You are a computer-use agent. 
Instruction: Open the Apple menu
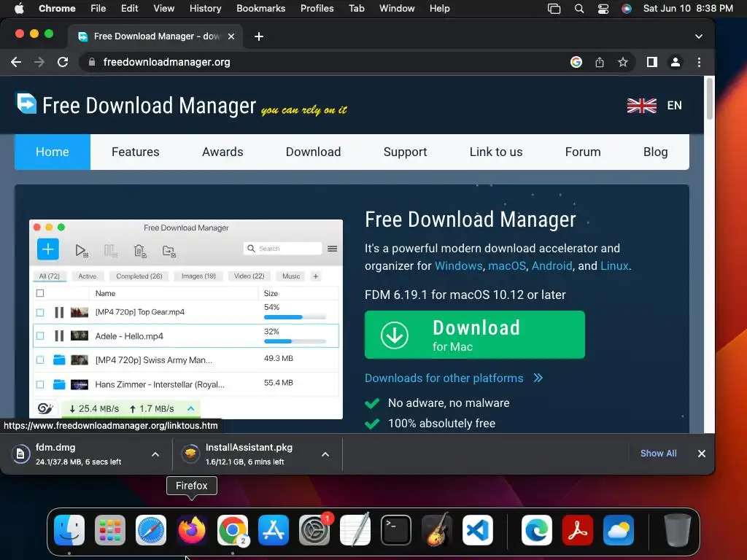pyautogui.click(x=19, y=9)
